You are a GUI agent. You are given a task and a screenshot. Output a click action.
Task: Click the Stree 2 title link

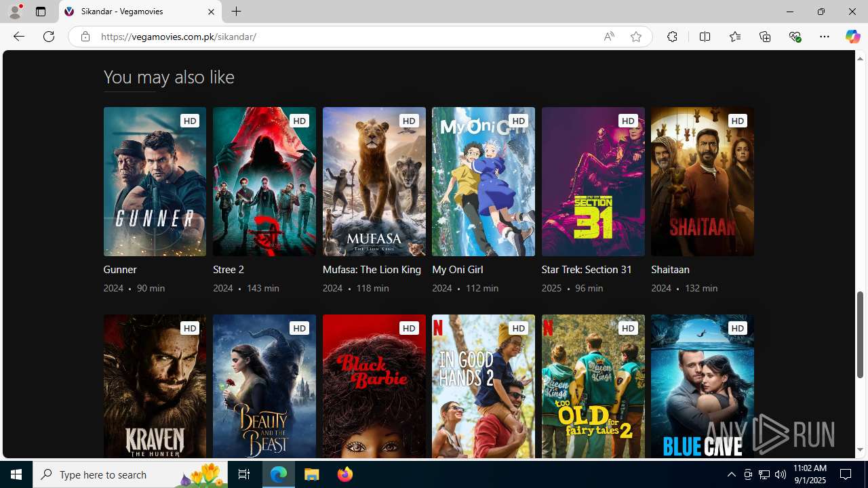click(x=229, y=270)
